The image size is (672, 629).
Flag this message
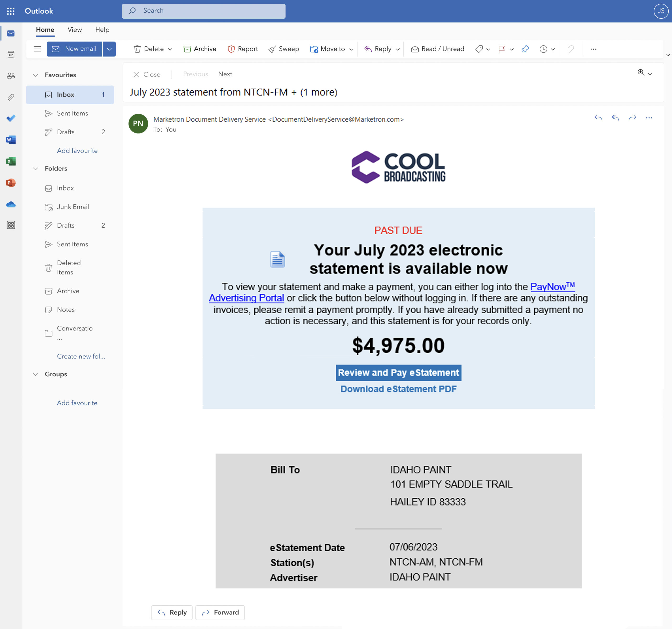[502, 49]
